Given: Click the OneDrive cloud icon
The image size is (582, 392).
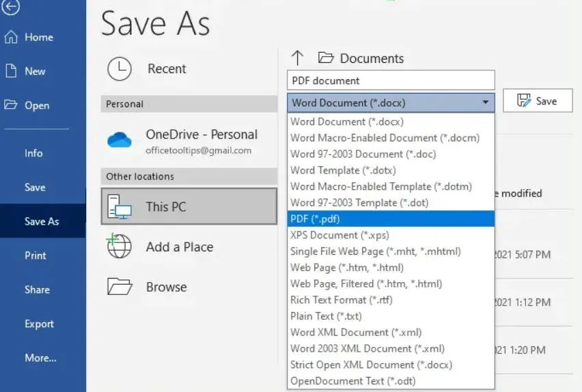Looking at the screenshot, I should click(120, 140).
